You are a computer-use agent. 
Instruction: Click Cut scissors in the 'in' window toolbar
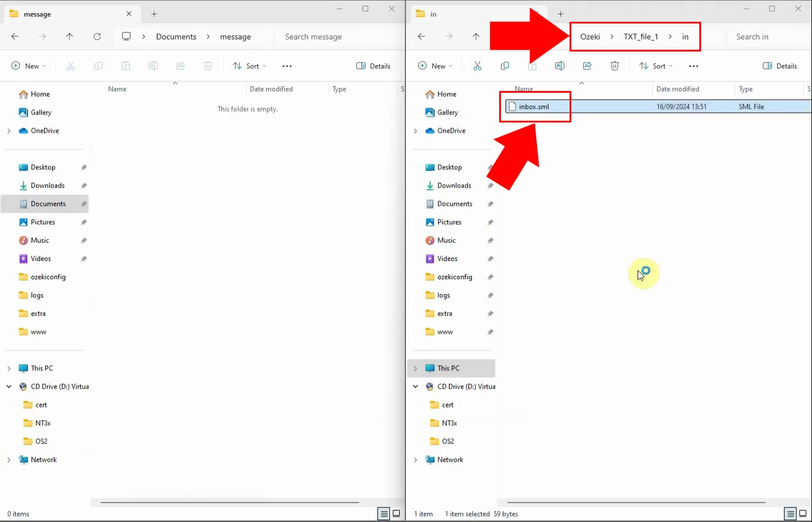(477, 66)
